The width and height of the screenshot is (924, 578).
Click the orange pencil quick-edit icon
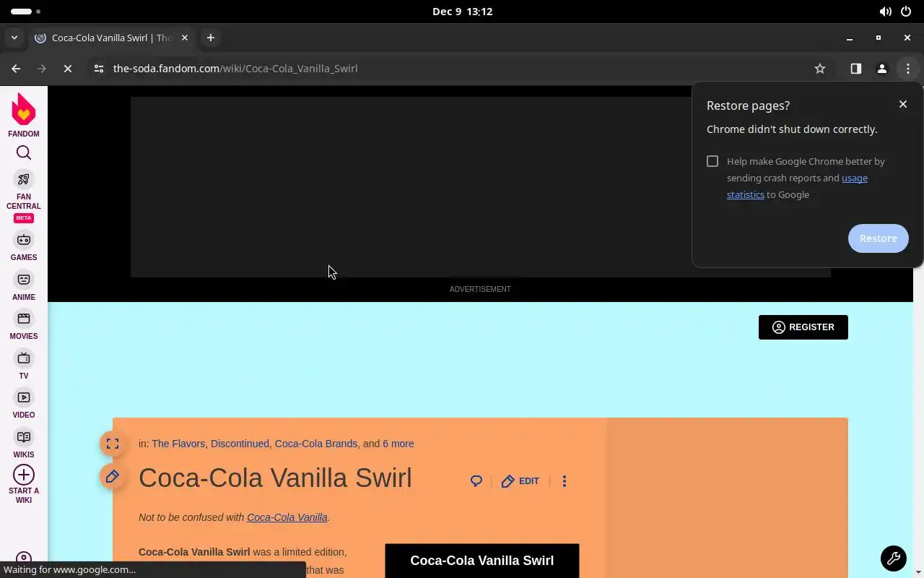click(113, 477)
